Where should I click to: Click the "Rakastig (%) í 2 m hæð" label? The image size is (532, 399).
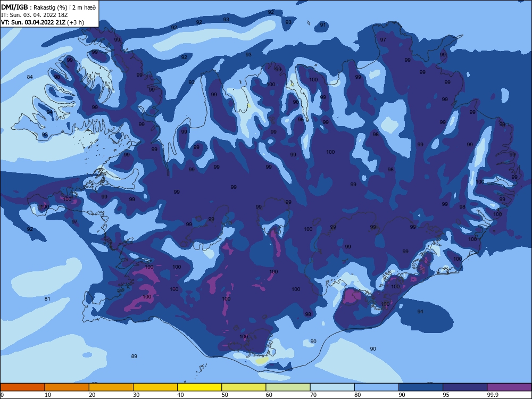pyautogui.click(x=64, y=7)
